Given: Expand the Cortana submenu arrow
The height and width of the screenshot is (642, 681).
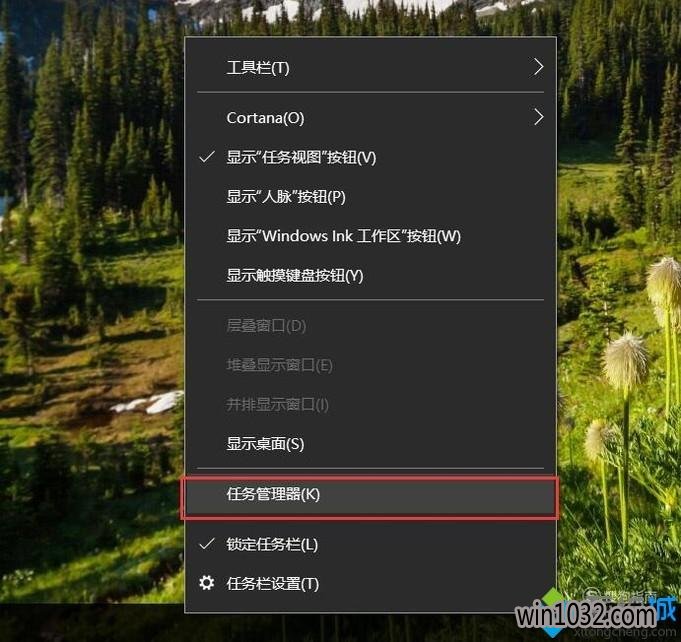Looking at the screenshot, I should click(x=538, y=117).
